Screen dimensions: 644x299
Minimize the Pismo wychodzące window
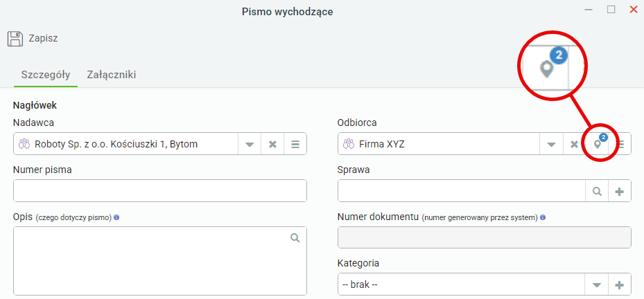point(589,10)
